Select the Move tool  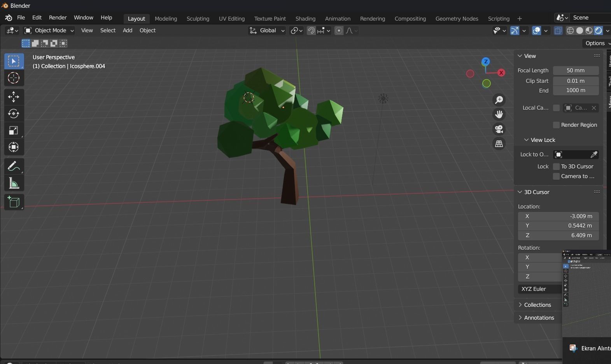14,97
